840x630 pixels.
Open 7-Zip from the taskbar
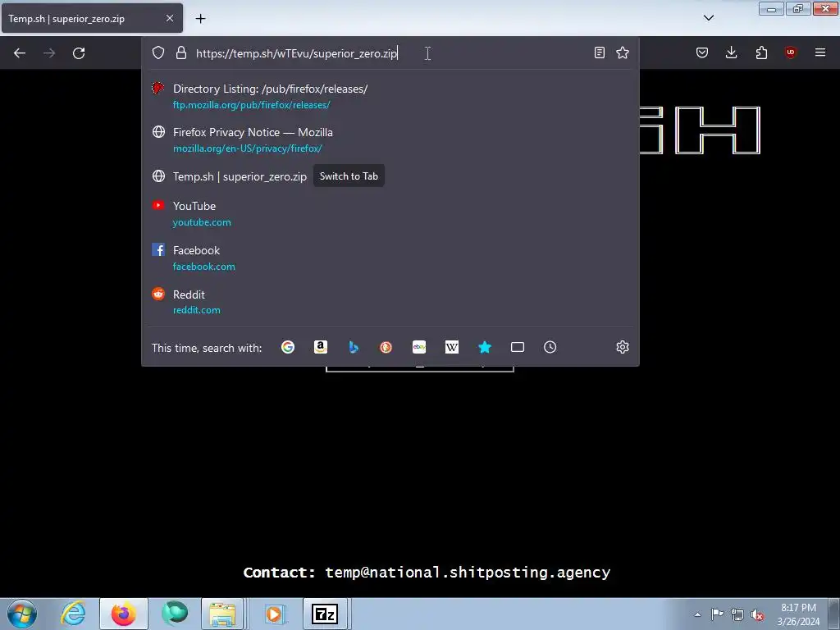pos(325,614)
